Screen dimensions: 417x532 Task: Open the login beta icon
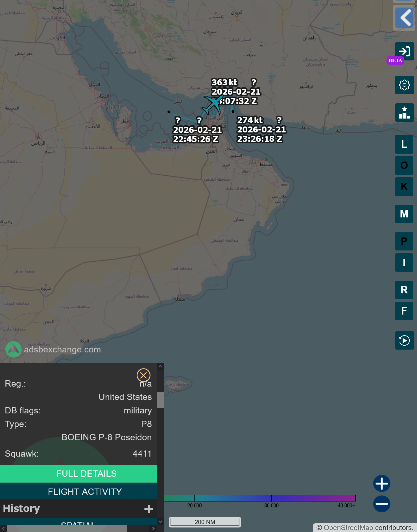click(404, 51)
